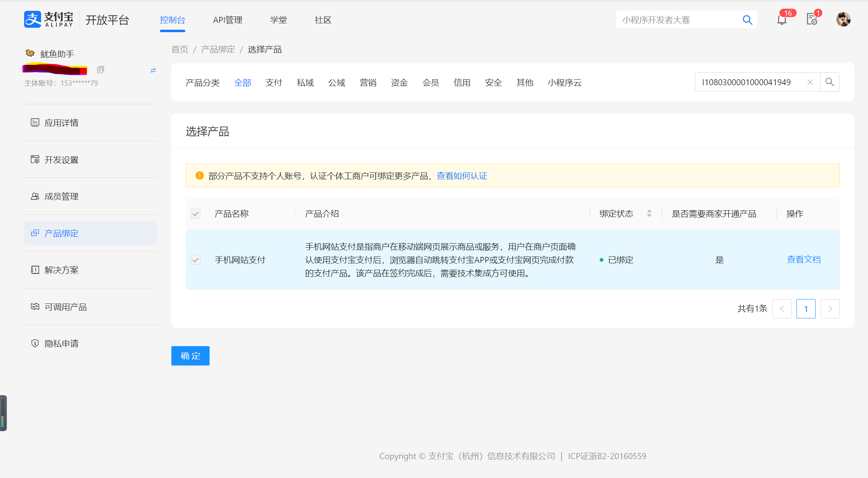Screen dimensions: 868x478
Task: Toggle the 手机网站支付 row checkbox
Action: [x=195, y=260]
